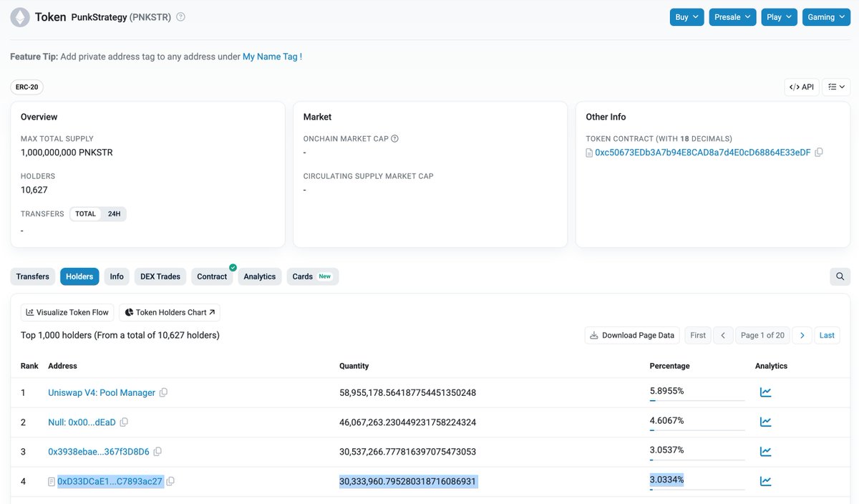Screen dimensions: 859x504
Task: Click the Onchain Market Cap info icon
Action: pyautogui.click(x=394, y=139)
